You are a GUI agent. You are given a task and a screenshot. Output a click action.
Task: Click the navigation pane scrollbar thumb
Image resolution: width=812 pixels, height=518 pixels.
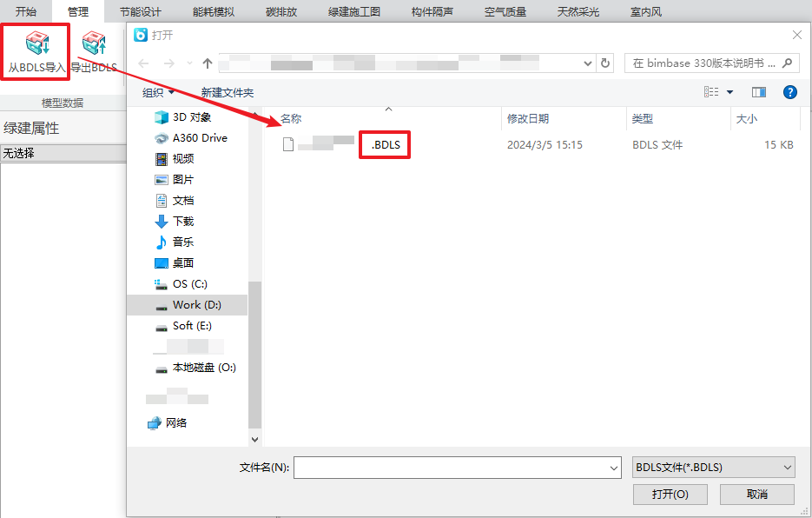click(x=254, y=355)
